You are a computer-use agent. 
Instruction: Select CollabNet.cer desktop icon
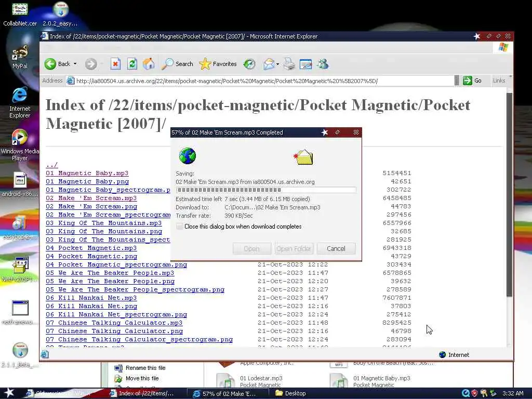click(x=20, y=14)
